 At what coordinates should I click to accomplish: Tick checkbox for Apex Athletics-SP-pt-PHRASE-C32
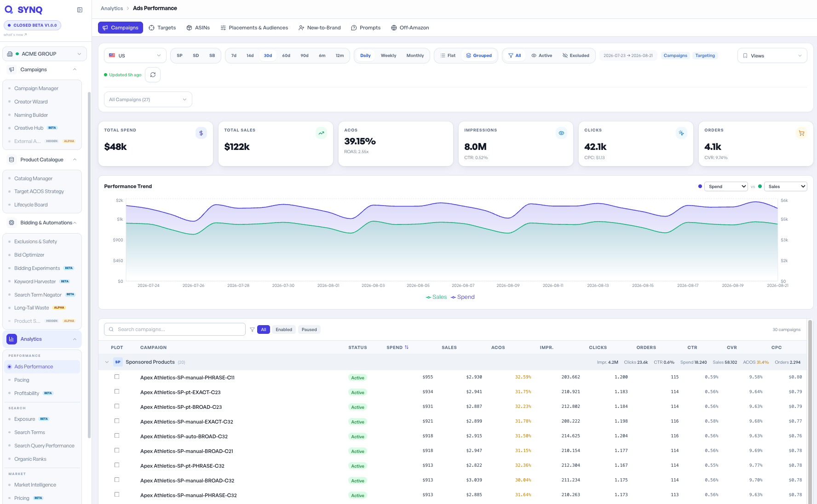117,465
